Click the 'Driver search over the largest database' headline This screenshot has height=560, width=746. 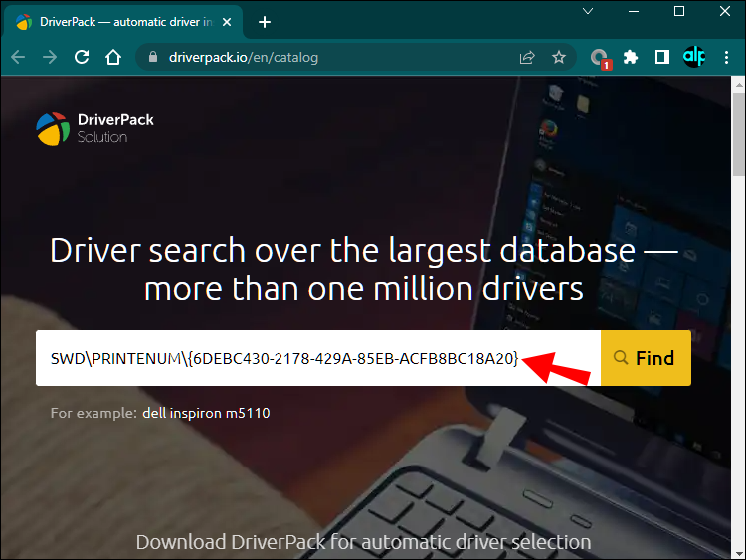[x=364, y=270]
